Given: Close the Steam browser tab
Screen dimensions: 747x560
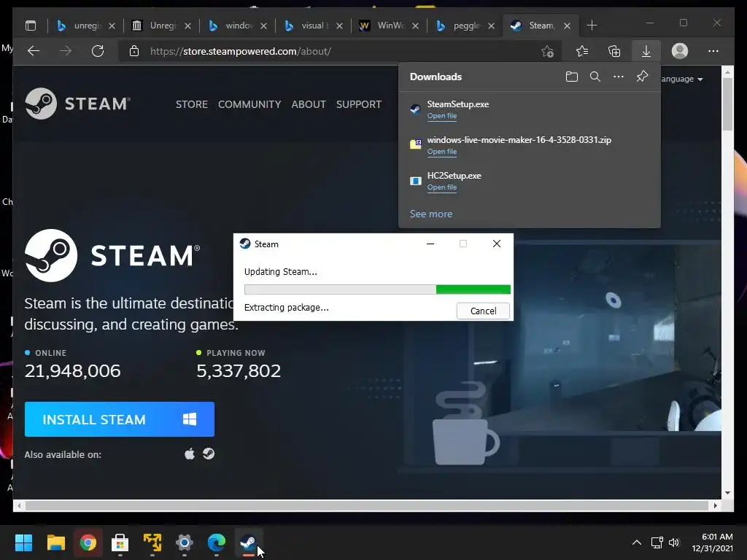Looking at the screenshot, I should pos(567,26).
